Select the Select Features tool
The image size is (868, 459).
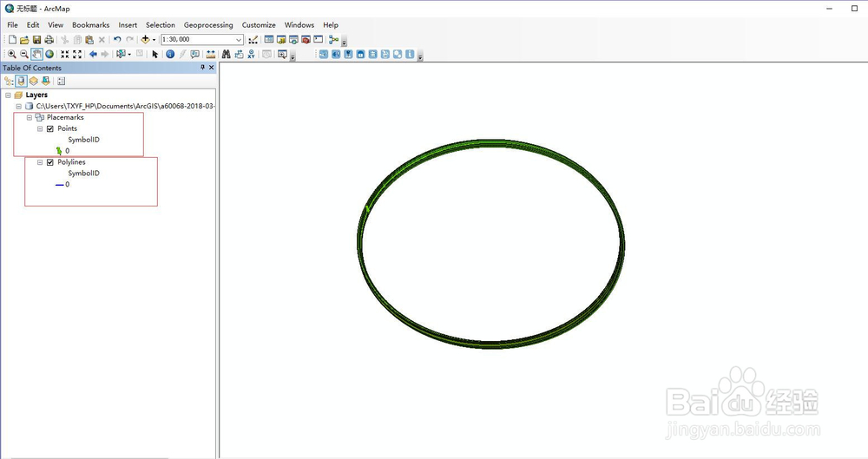tap(121, 55)
